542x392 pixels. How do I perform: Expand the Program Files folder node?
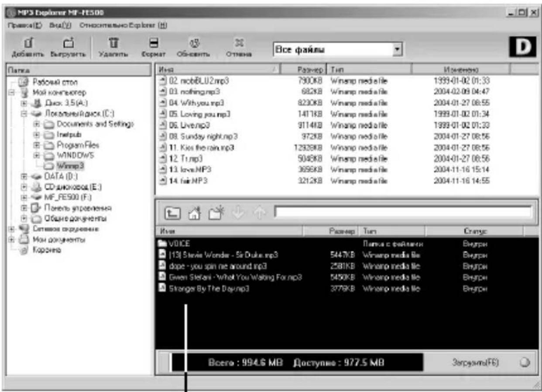tap(38, 145)
